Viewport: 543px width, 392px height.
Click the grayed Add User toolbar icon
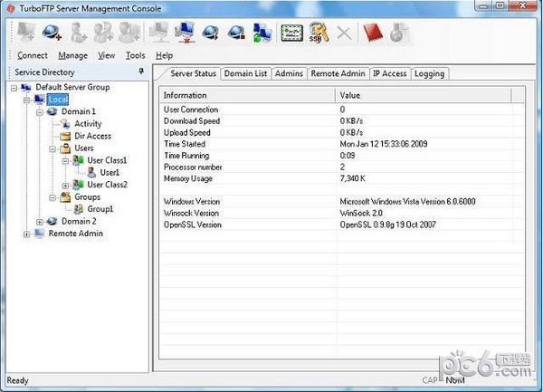78,33
